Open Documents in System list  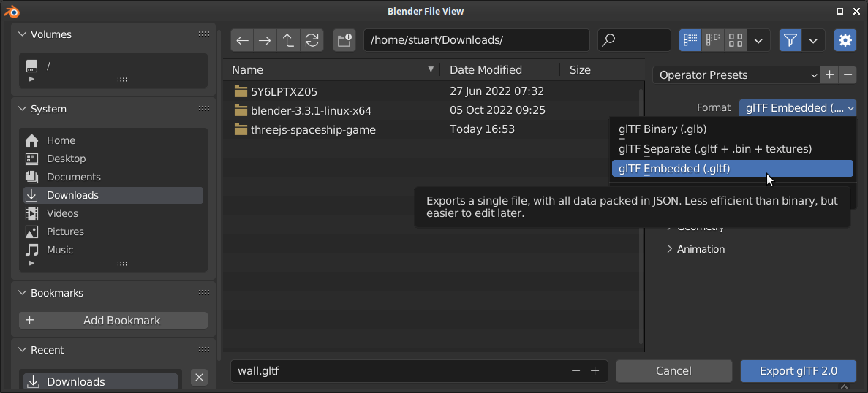(113, 177)
